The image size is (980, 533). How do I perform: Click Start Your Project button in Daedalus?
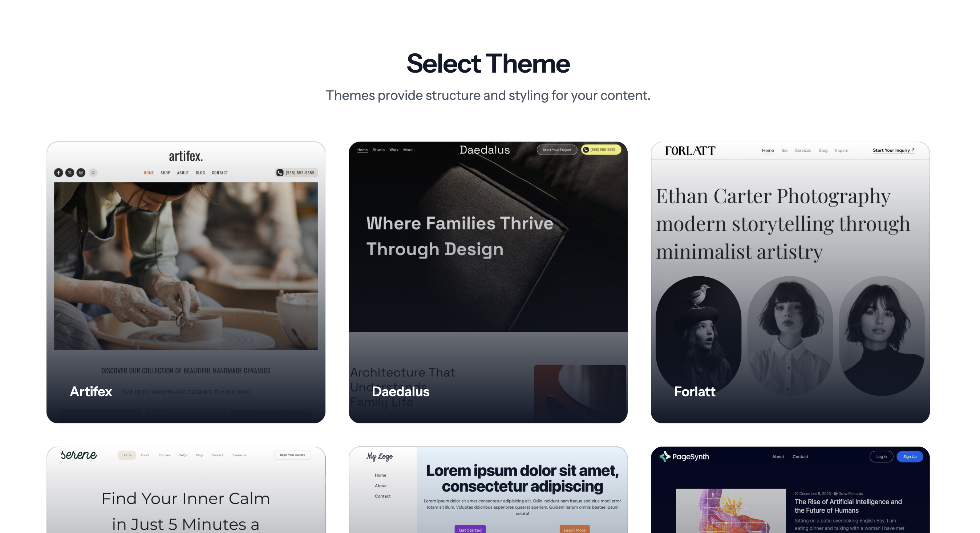pyautogui.click(x=556, y=150)
